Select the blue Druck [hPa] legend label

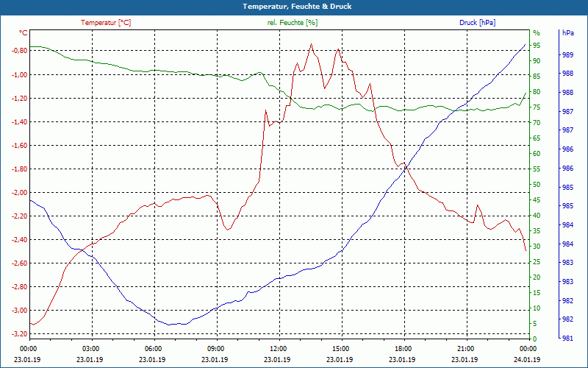point(477,23)
